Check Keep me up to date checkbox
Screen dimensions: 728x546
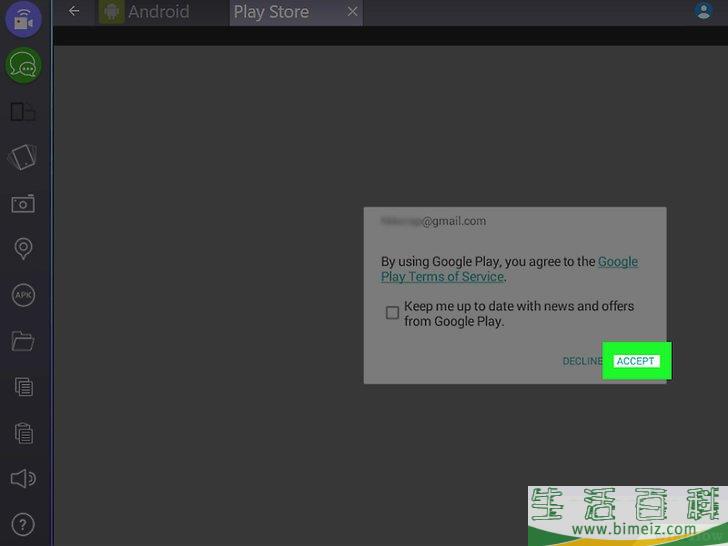point(392,313)
